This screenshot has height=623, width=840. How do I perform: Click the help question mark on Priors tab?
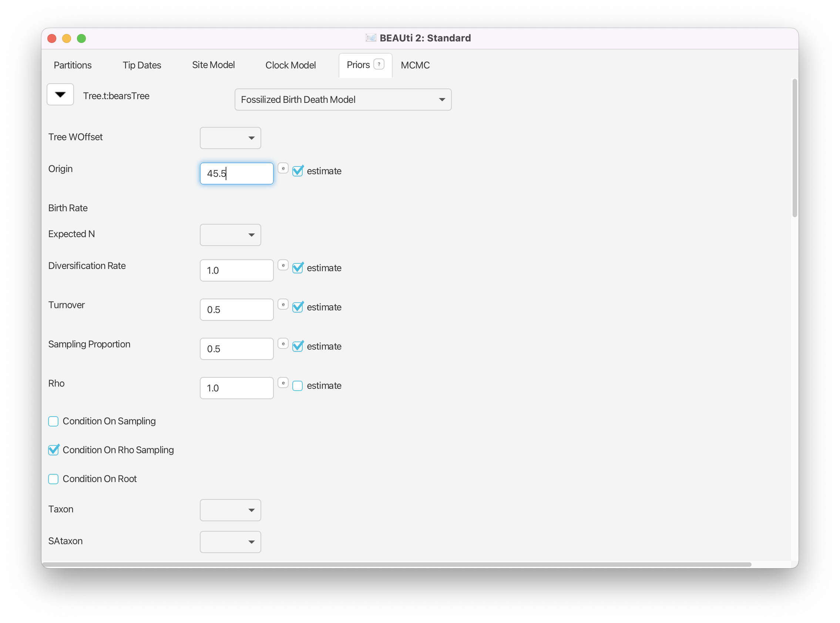pos(379,64)
